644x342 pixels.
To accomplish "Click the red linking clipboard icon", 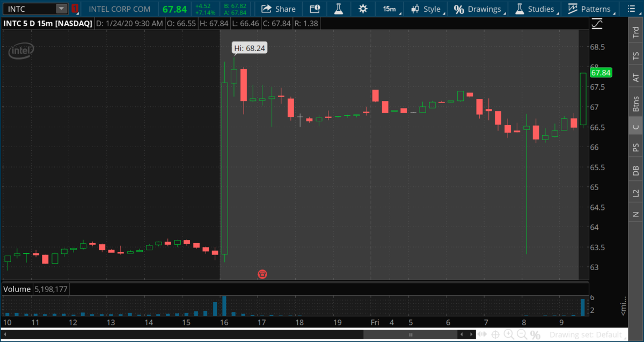I will tap(75, 9).
